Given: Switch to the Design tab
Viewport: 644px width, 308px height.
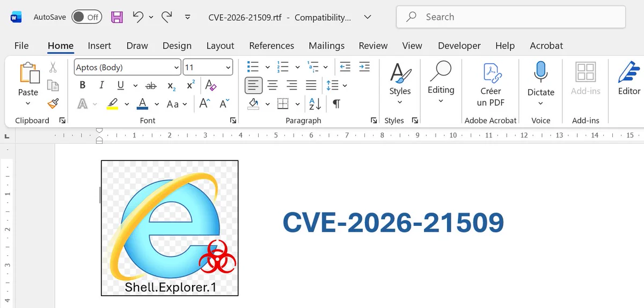Looking at the screenshot, I should pos(177,46).
